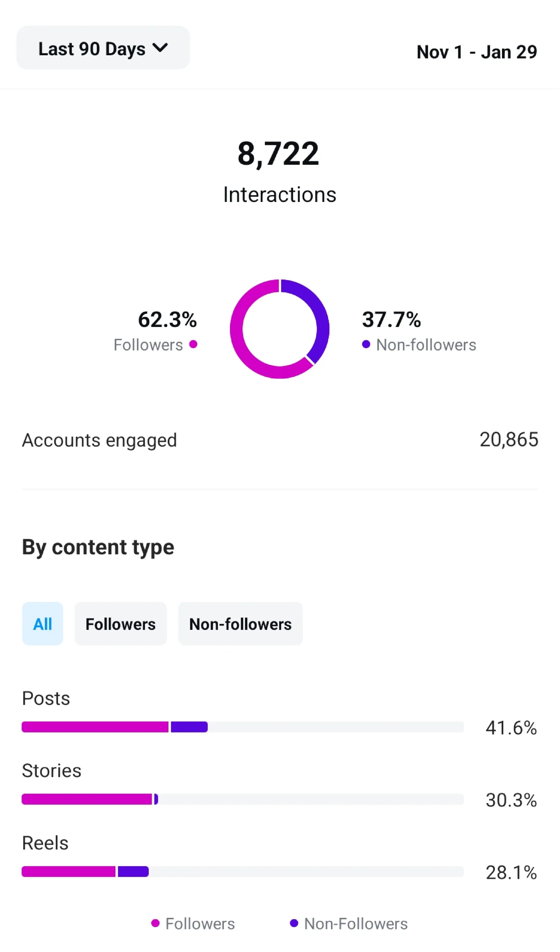
Task: Tap the purple dot beside 37.7% Non-followers
Action: (366, 344)
